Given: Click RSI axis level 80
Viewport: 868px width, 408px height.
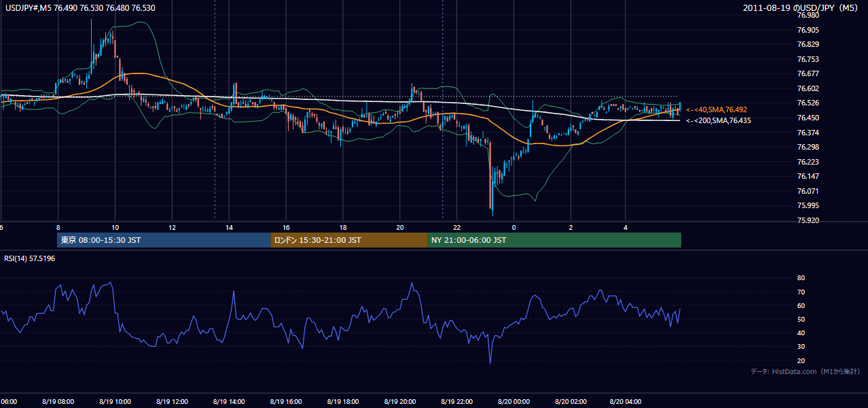Looking at the screenshot, I should [x=801, y=278].
